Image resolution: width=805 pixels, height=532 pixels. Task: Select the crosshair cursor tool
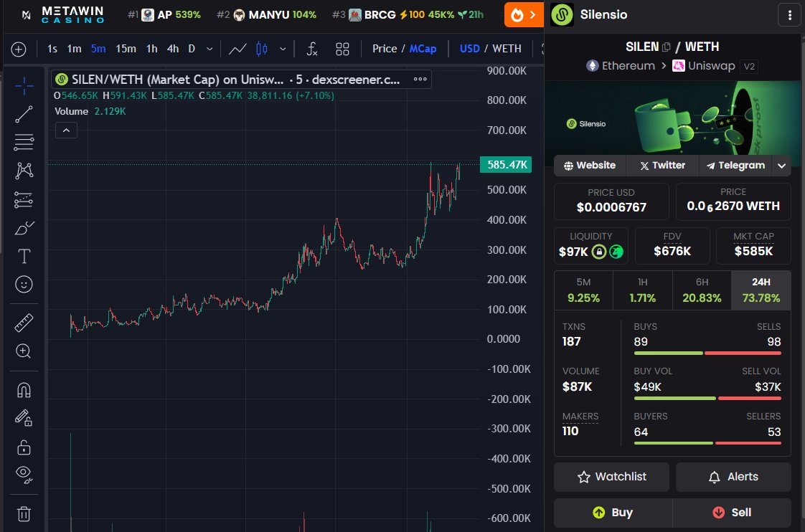click(x=24, y=85)
